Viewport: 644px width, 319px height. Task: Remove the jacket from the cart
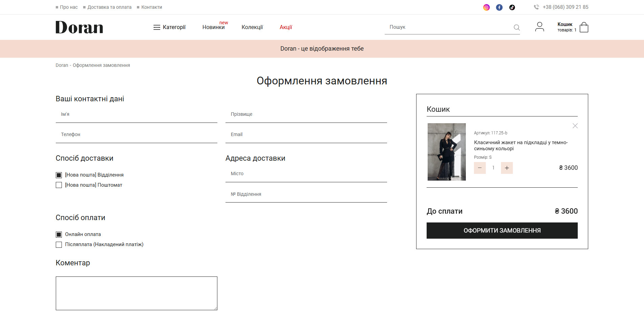575,126
